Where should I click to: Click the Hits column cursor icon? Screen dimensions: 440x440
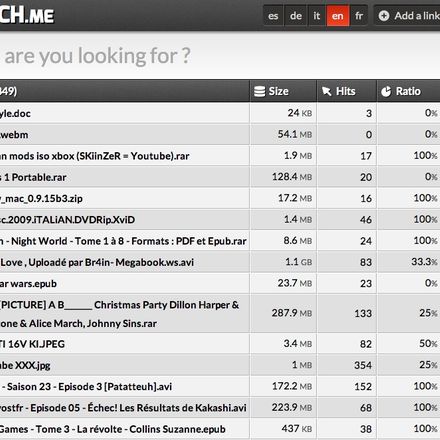tap(327, 91)
